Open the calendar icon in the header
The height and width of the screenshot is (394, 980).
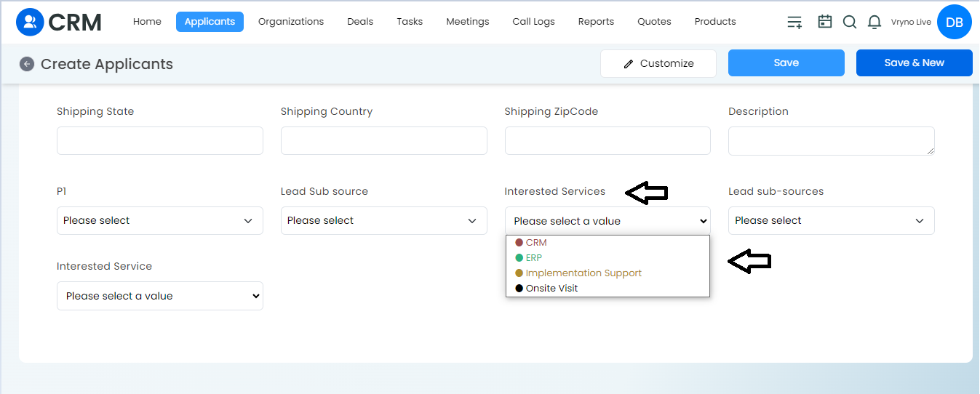point(825,22)
